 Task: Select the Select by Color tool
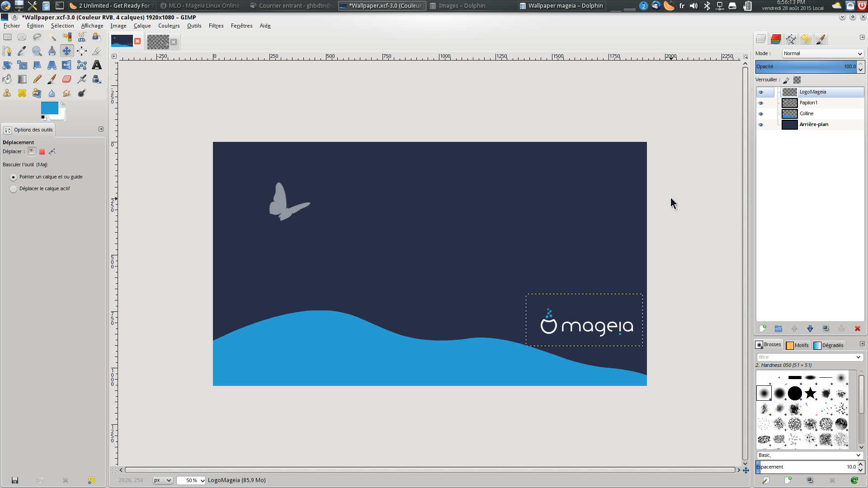tap(67, 37)
